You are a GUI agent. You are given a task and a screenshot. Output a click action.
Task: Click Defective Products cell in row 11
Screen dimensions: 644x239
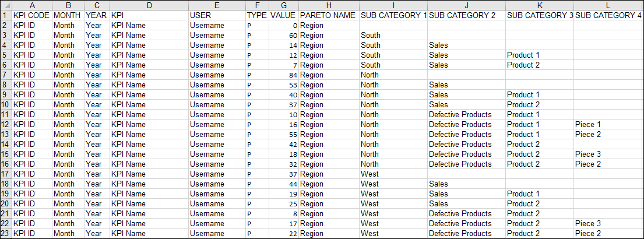pyautogui.click(x=466, y=115)
